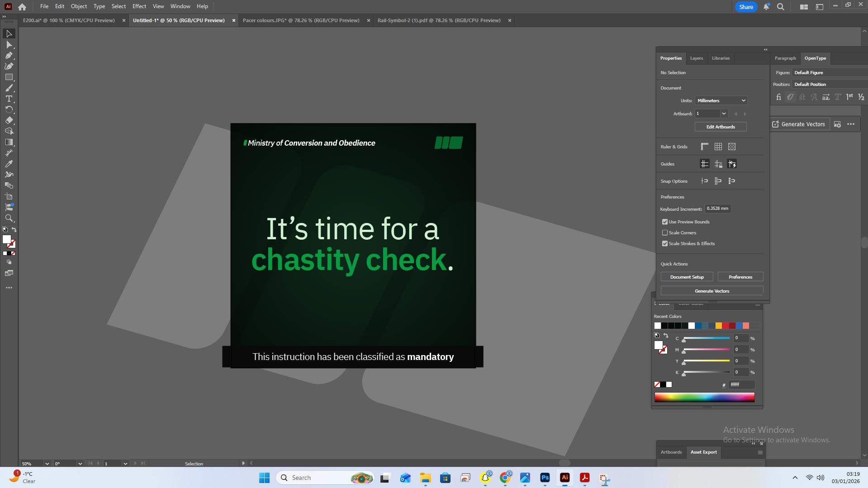The height and width of the screenshot is (488, 868).
Task: Activate the Zoom tool
Action: point(9,218)
